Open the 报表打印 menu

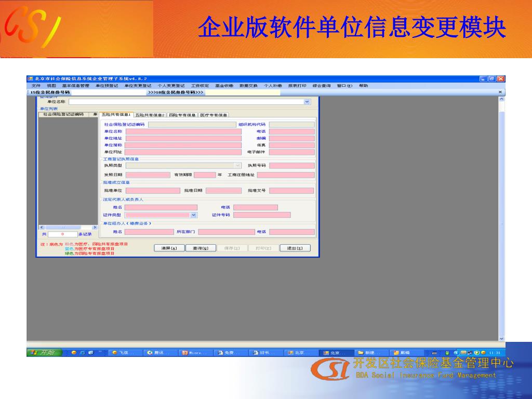click(x=297, y=86)
